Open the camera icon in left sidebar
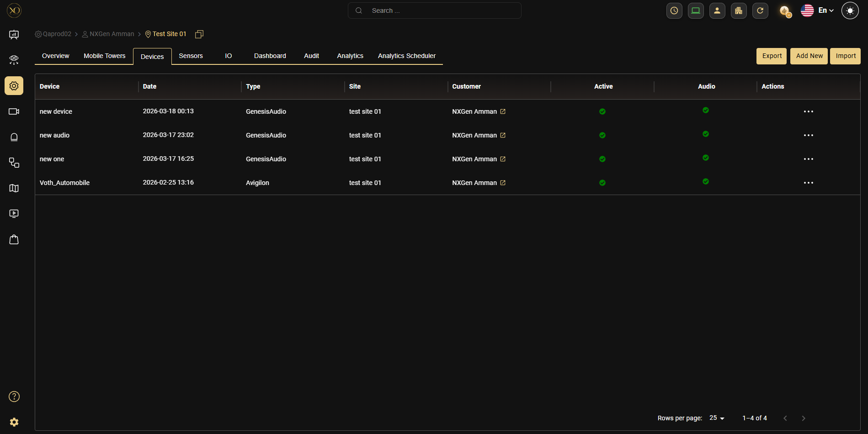Viewport: 868px width, 434px height. tap(14, 111)
